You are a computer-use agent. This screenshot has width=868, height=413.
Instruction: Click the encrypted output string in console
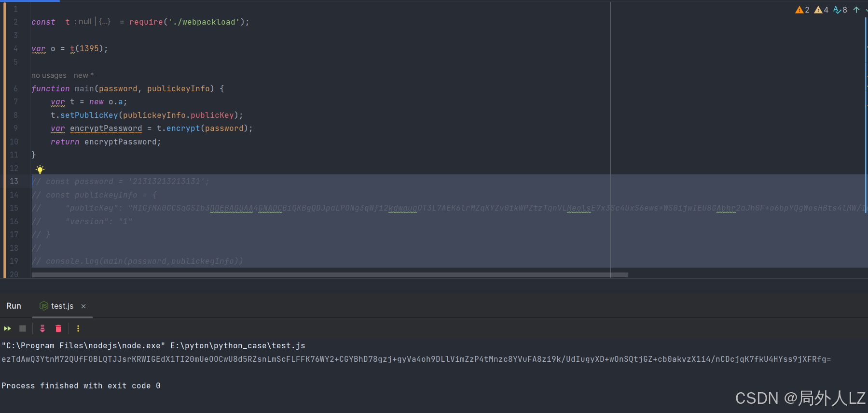click(x=416, y=359)
